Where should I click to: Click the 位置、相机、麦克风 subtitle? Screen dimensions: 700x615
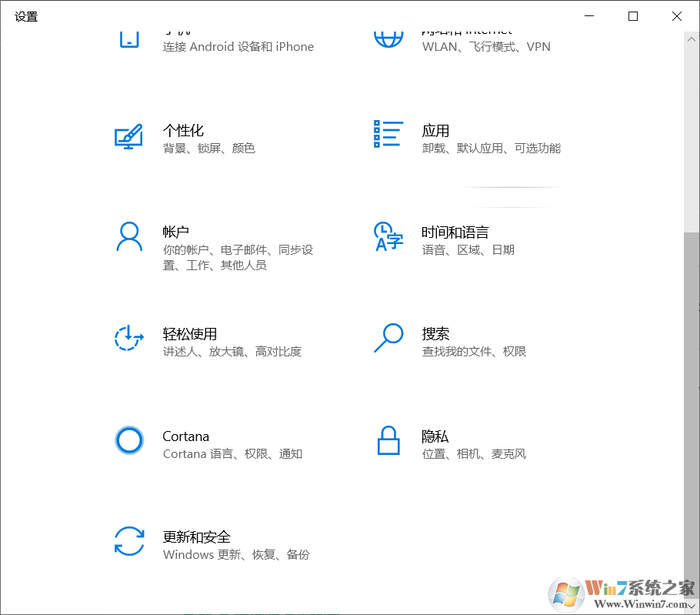(475, 453)
